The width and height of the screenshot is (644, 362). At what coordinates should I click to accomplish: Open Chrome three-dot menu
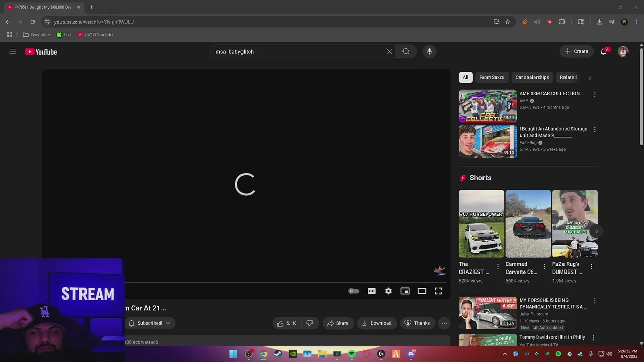tap(637, 22)
